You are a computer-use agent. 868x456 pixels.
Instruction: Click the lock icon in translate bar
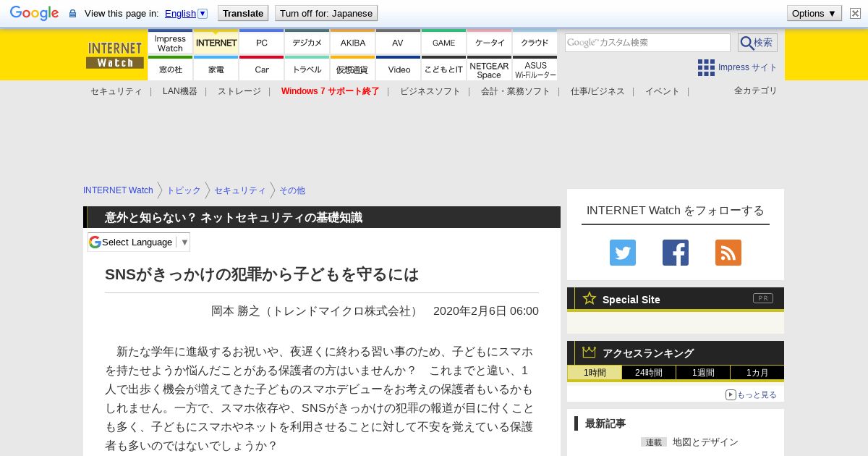click(x=72, y=13)
